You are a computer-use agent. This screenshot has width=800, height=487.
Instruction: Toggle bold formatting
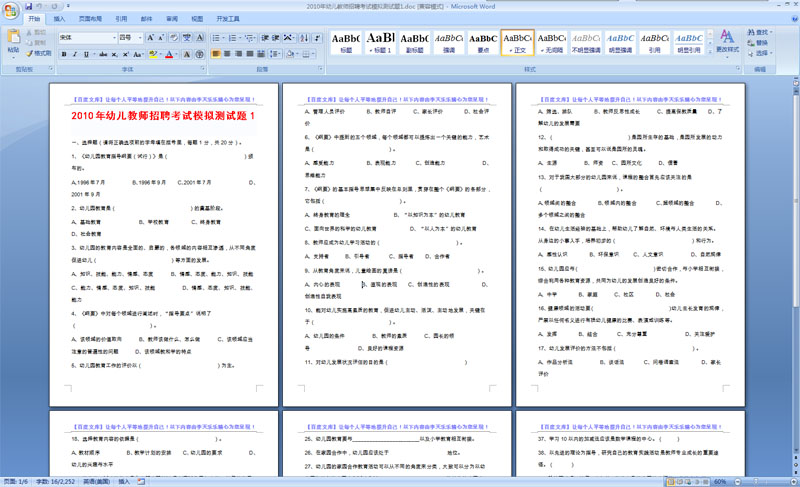pos(64,54)
